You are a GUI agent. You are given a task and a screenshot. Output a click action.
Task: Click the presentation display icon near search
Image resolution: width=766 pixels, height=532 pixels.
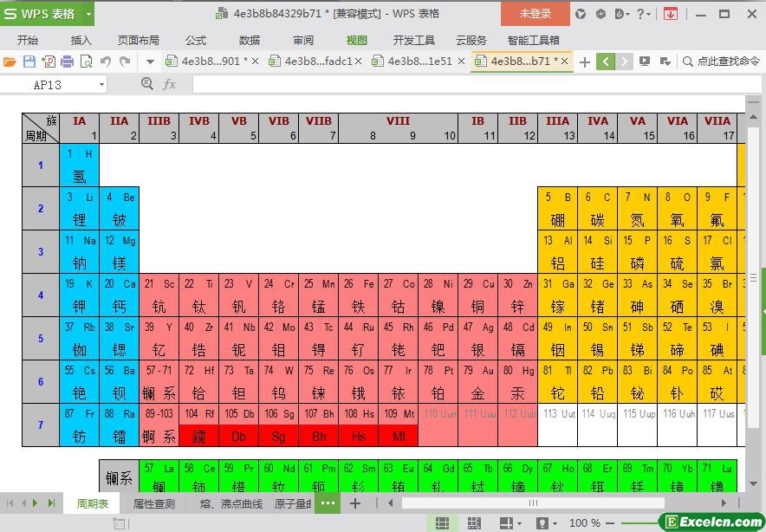tap(645, 62)
